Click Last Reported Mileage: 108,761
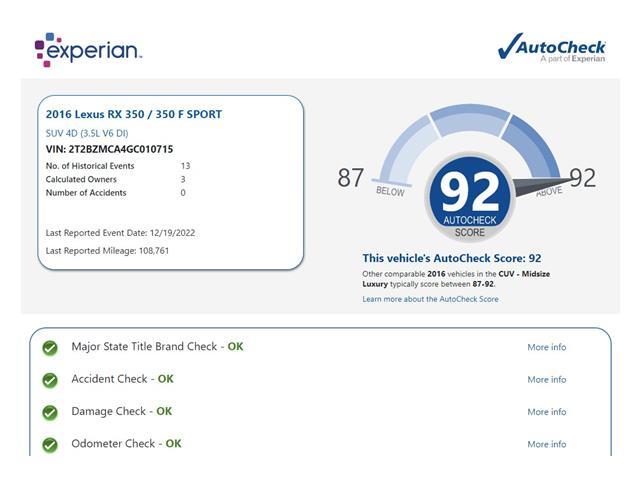640x480 pixels. click(107, 251)
